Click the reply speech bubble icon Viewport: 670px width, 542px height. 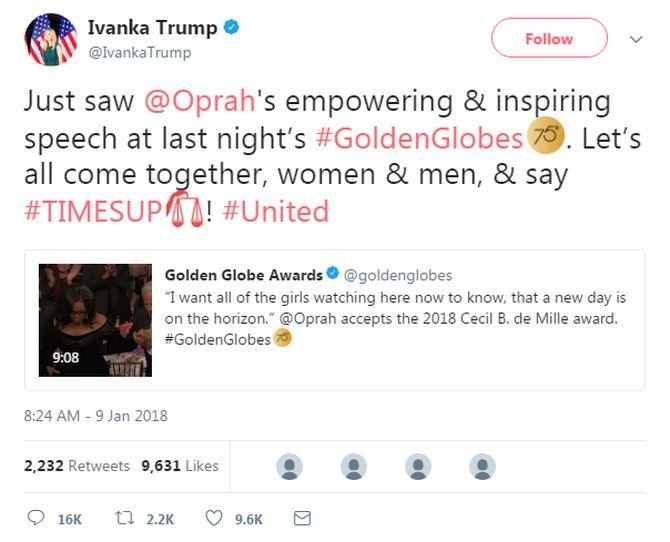pyautogui.click(x=36, y=518)
